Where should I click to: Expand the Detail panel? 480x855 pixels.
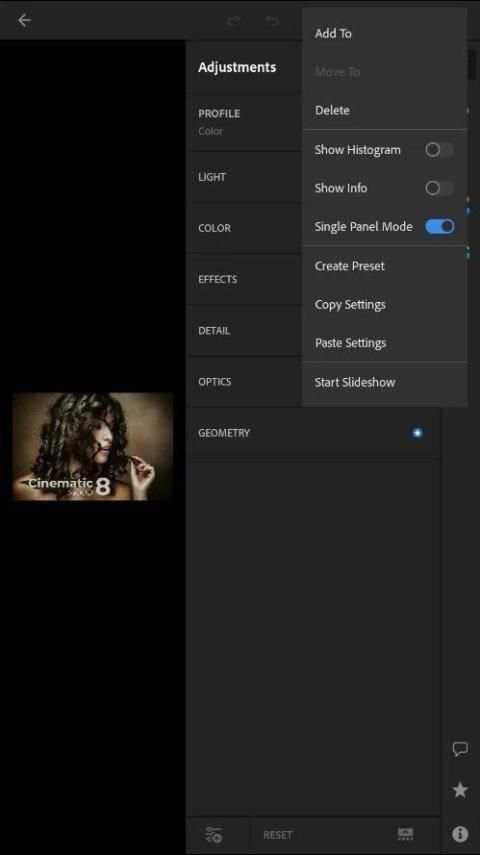[x=244, y=330]
